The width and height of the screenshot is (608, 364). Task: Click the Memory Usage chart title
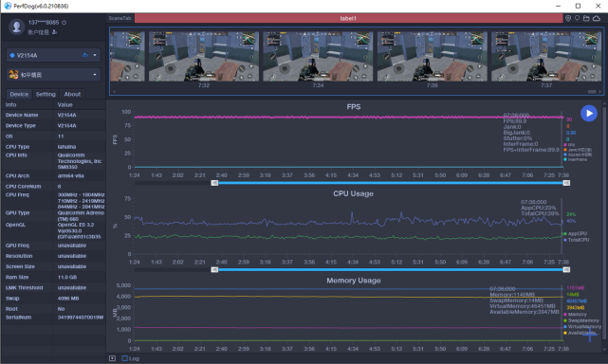tap(353, 281)
